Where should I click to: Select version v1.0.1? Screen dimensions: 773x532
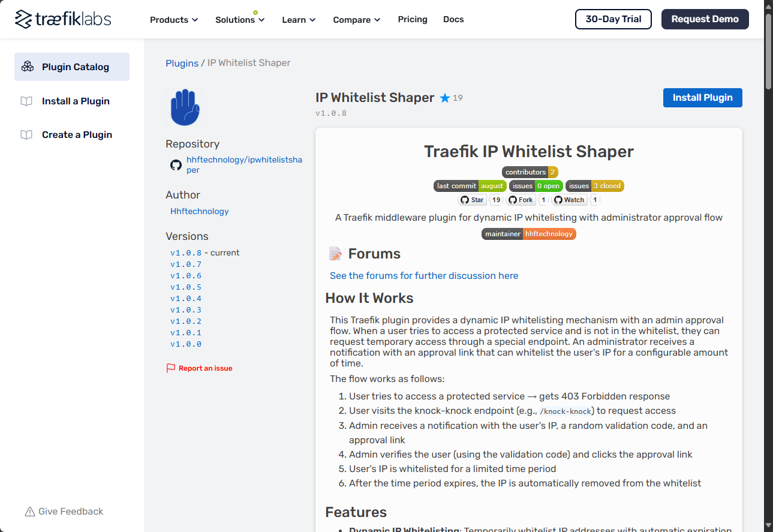tap(186, 333)
